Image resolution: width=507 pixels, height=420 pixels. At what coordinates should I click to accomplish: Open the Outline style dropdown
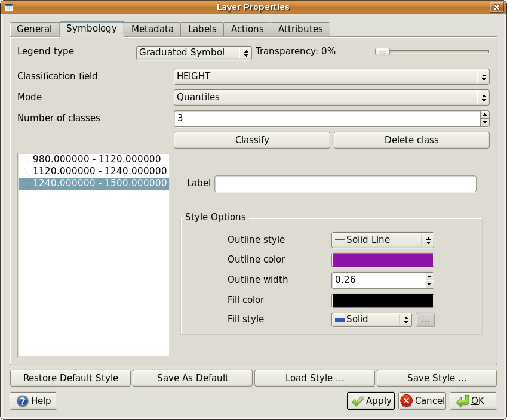(382, 239)
